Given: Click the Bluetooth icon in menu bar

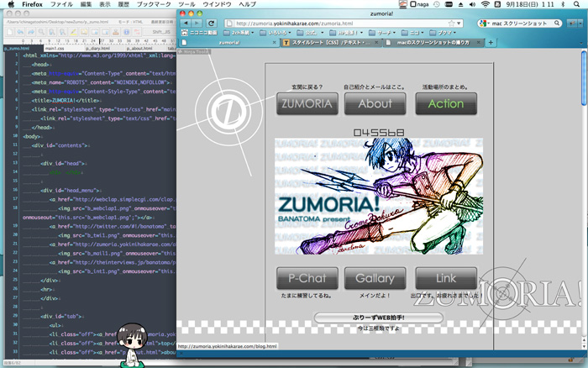Looking at the screenshot, I should tap(563, 4).
